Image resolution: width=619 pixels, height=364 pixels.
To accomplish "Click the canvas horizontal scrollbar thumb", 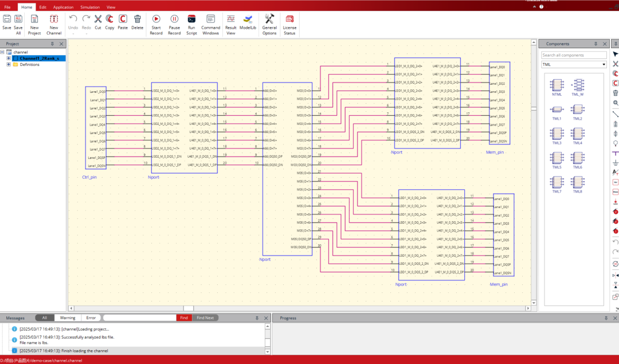I will click(189, 308).
